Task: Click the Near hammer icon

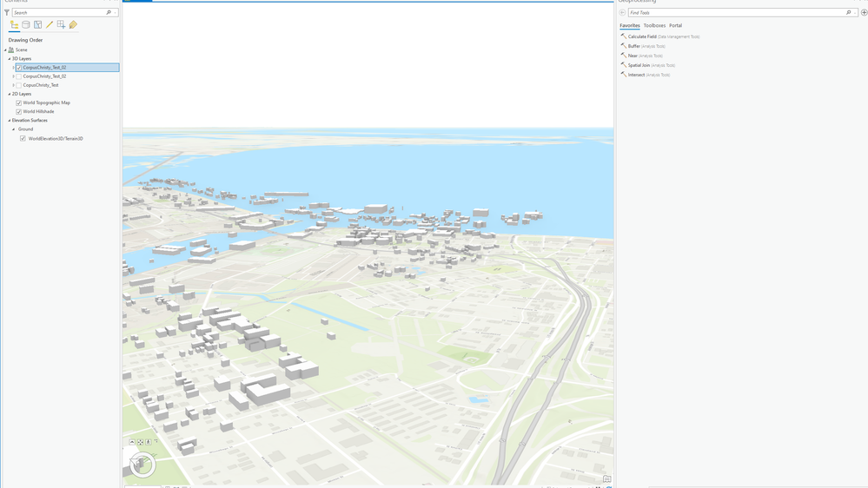Action: pos(623,56)
